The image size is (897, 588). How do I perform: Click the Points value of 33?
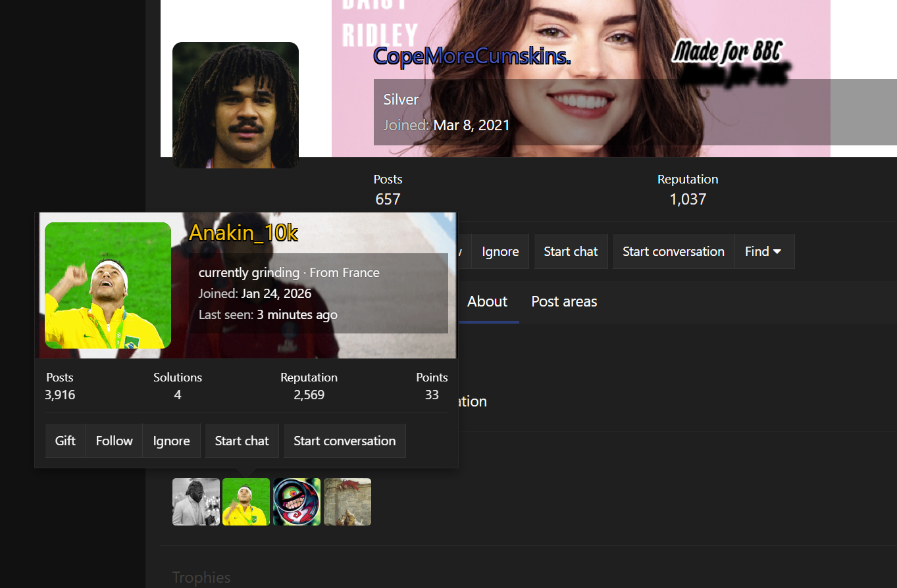point(432,395)
